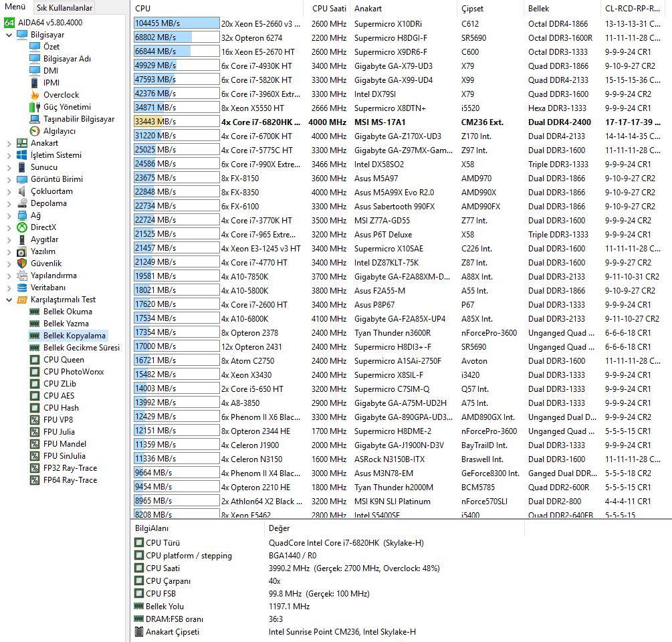Screen dimensions: 672x642
Task: Open the Özet page icon
Action: 35,46
